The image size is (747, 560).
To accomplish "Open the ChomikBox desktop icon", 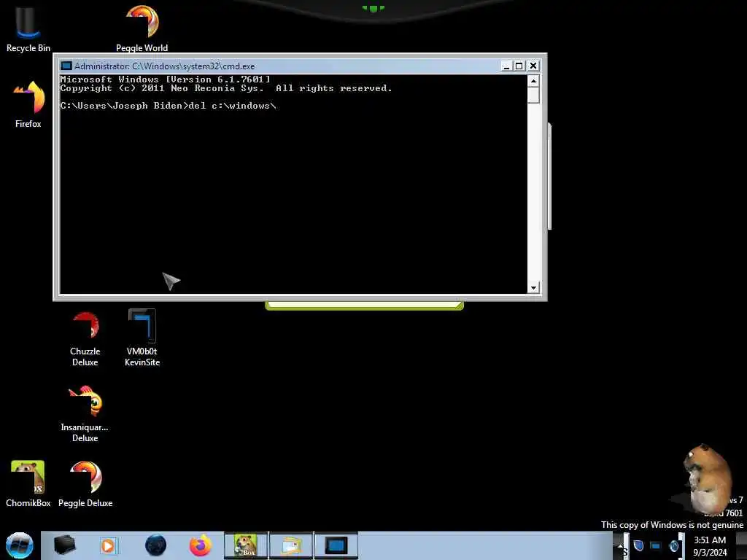I will (28, 483).
